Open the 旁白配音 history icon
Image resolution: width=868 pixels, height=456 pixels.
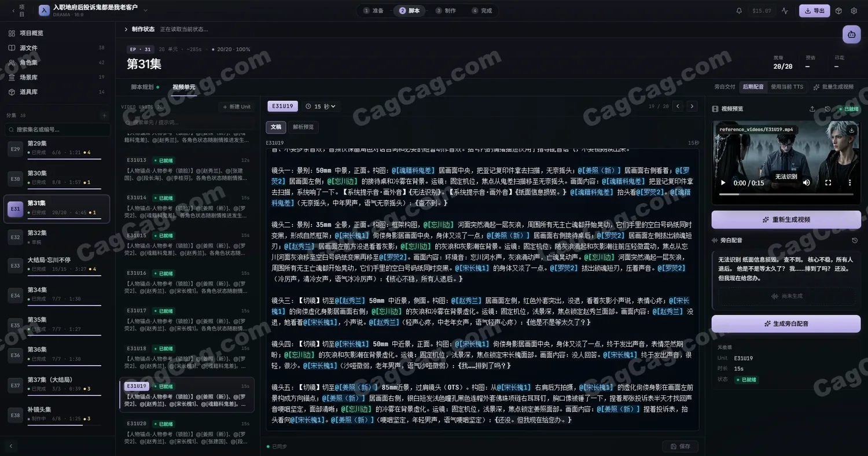[855, 240]
